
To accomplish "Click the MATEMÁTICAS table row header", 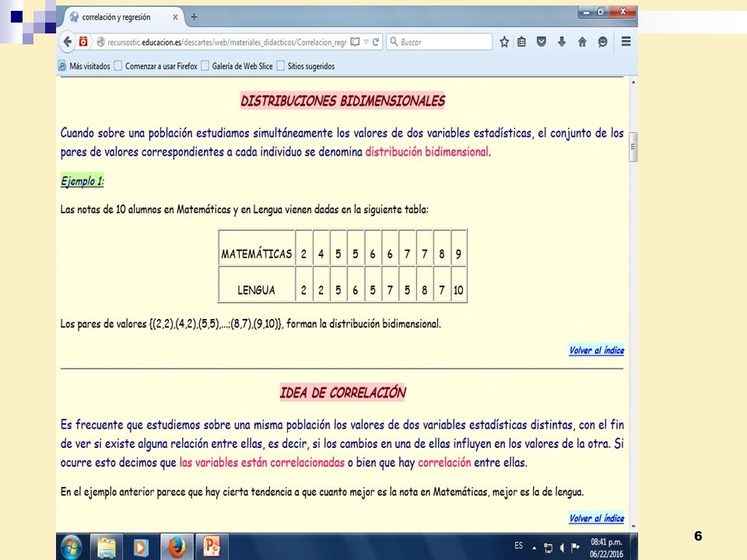I will click(x=257, y=248).
